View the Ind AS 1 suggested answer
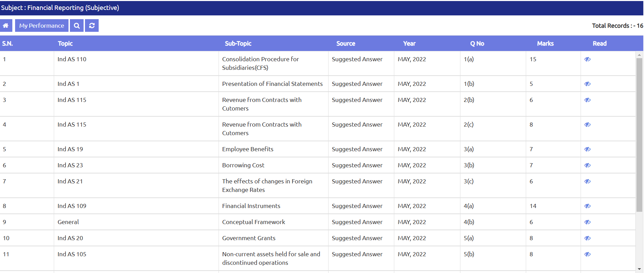The image size is (644, 273). point(587,84)
